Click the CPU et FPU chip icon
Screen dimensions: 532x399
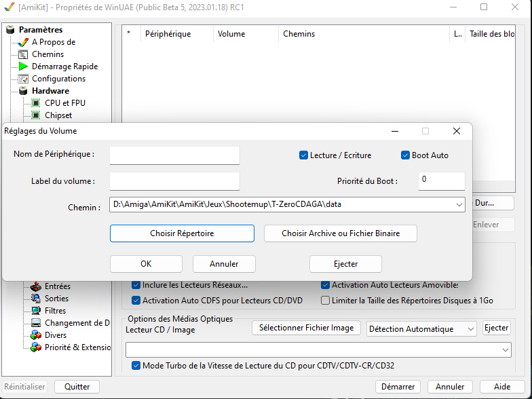[x=36, y=103]
